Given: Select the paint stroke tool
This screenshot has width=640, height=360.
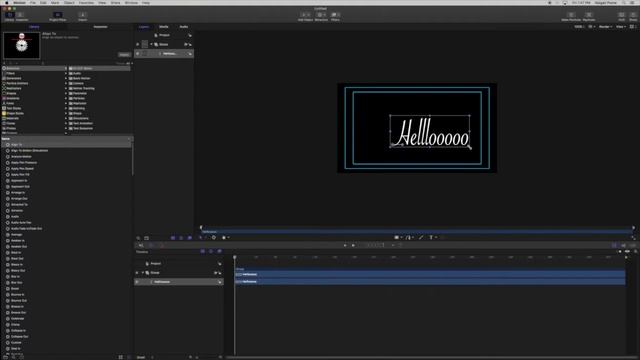Looking at the screenshot, I should click(x=421, y=237).
